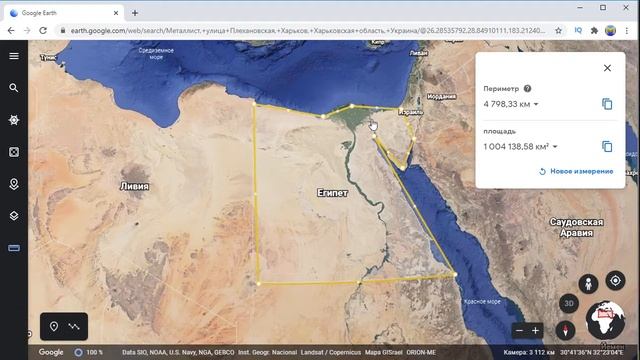Click the mini globe overview
The height and width of the screenshot is (360, 640).
[x=605, y=320]
